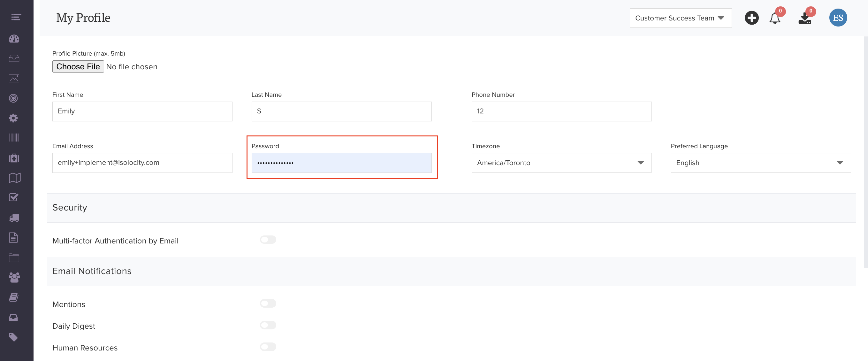Toggle the Daily Digest notification switch
This screenshot has height=361, width=868.
coord(268,325)
